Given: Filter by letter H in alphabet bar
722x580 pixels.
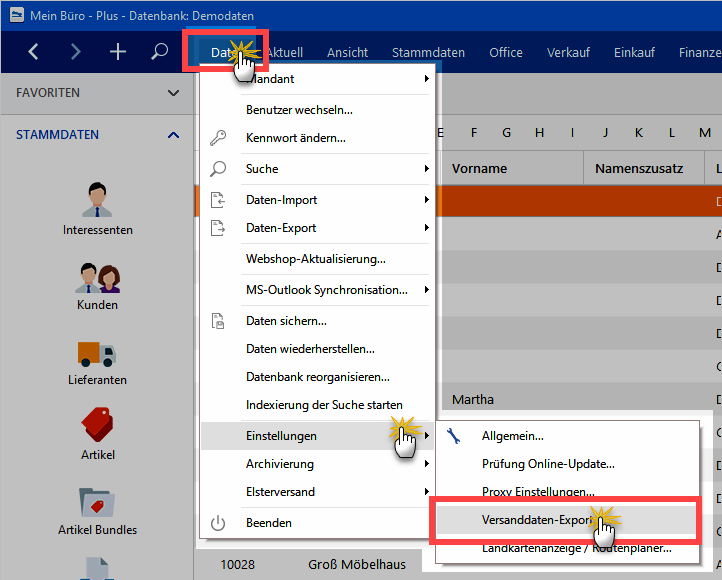Looking at the screenshot, I should tap(540, 133).
